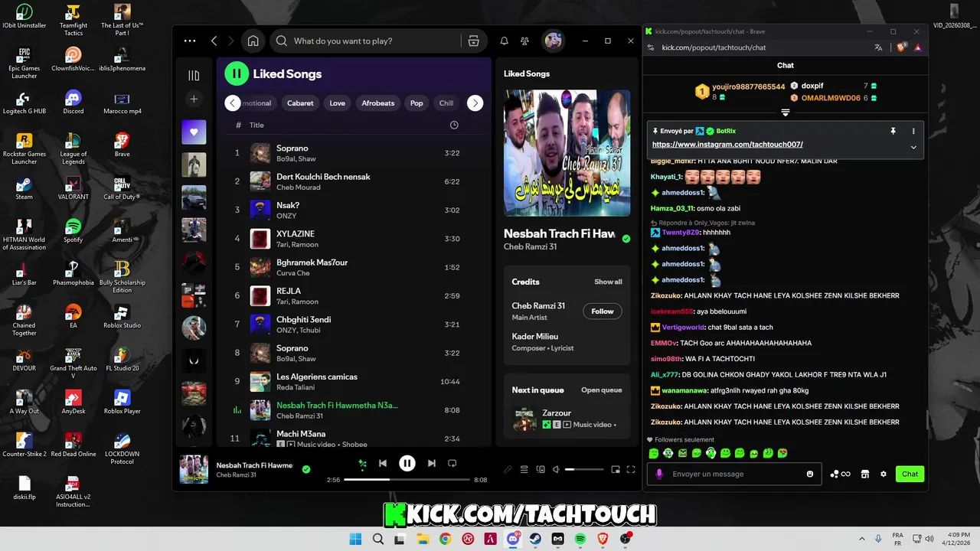Select the Pop filter chip
Image resolution: width=980 pixels, height=551 pixels.
coord(416,103)
